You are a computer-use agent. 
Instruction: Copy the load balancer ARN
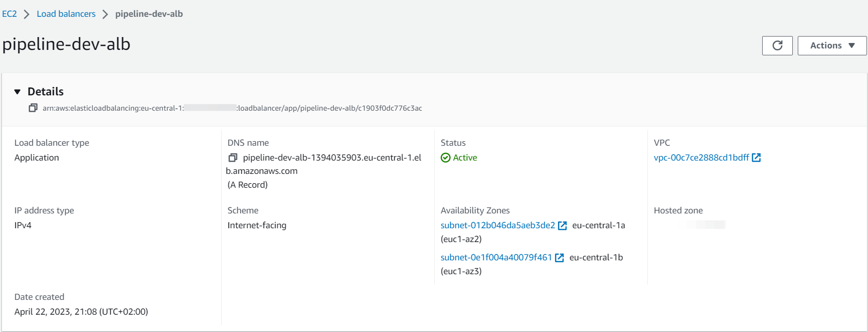point(33,108)
